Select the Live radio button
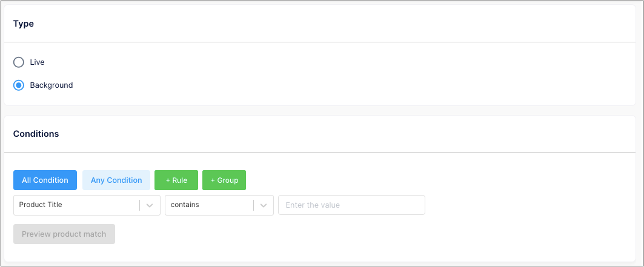The image size is (644, 267). [x=19, y=62]
